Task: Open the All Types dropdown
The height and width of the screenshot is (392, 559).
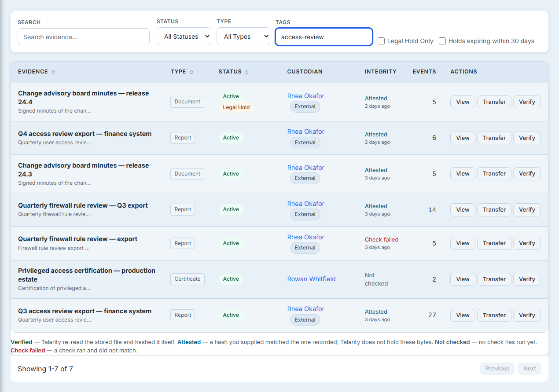Action: point(243,37)
